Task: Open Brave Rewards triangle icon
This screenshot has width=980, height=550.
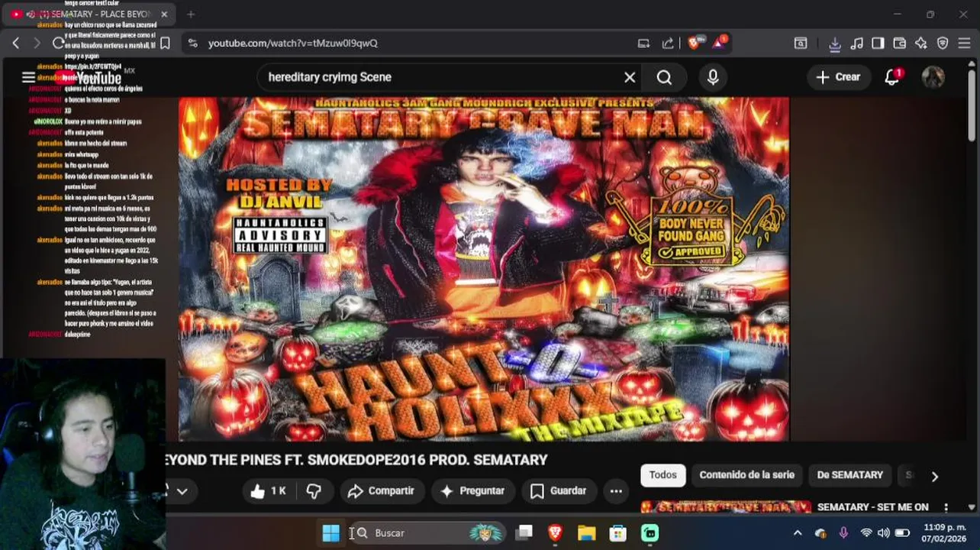Action: [719, 43]
